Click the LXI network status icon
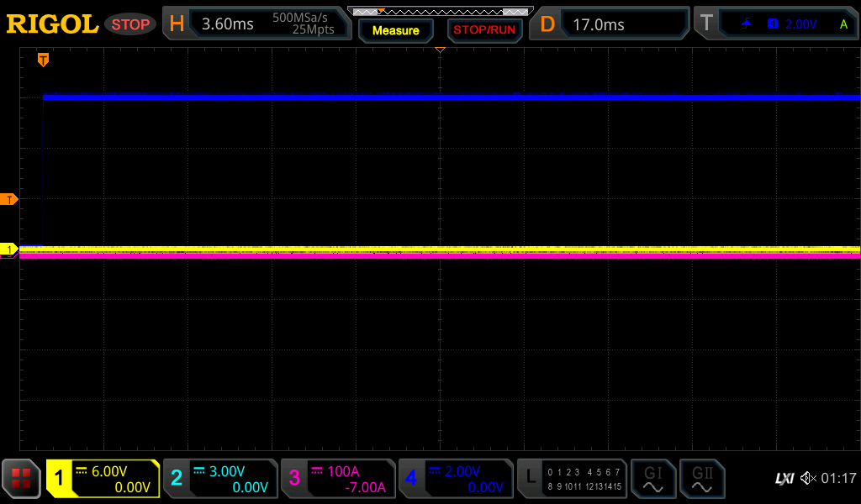 (784, 479)
